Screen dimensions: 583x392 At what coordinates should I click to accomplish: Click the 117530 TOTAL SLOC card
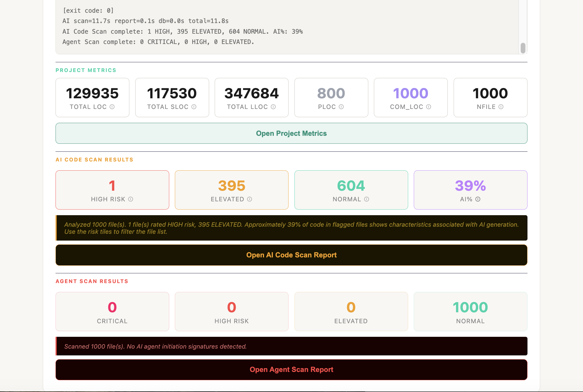(x=172, y=97)
